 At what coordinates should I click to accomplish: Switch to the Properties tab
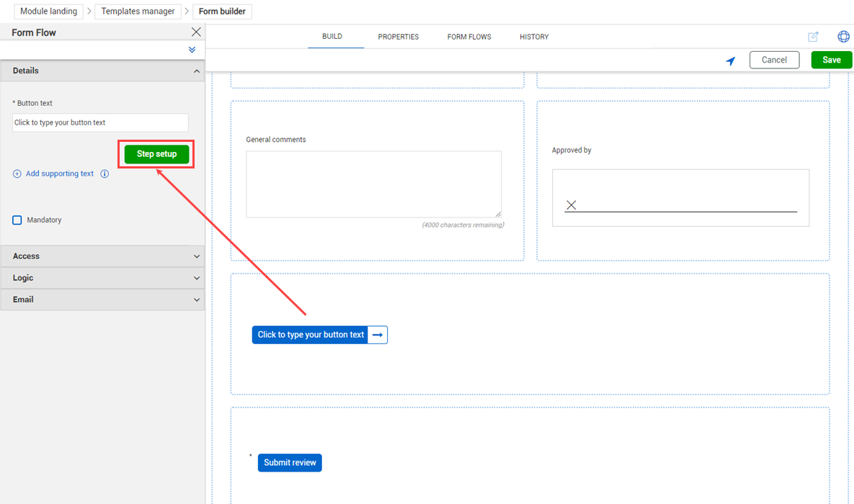(x=398, y=37)
